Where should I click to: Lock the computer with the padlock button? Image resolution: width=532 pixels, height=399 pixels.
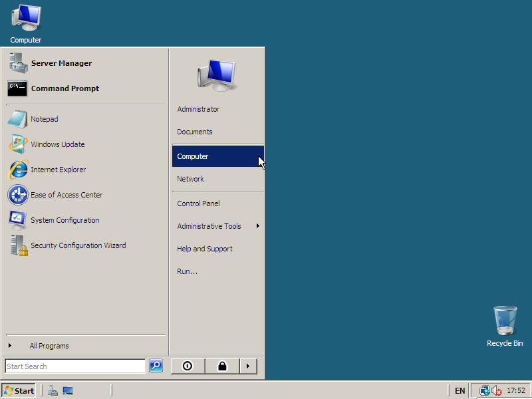pos(222,366)
